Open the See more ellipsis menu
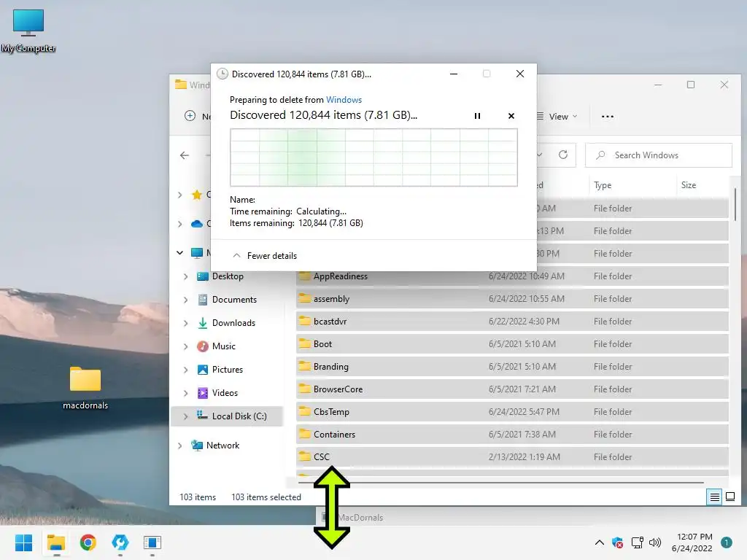 (x=607, y=116)
